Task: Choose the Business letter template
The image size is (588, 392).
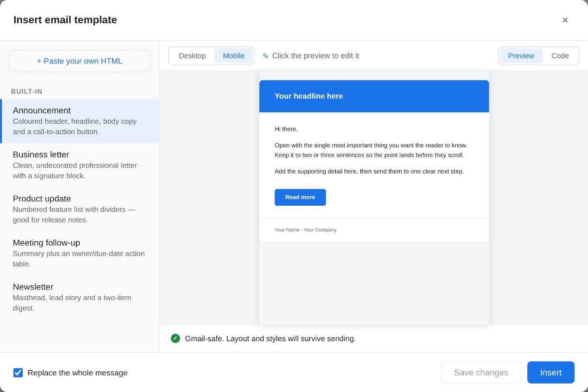Action: 80,165
